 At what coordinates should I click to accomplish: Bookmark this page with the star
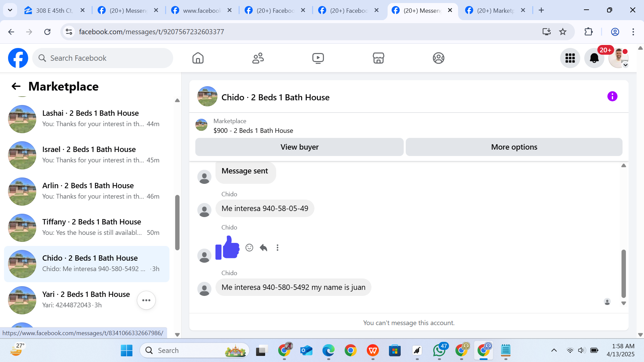pyautogui.click(x=563, y=32)
